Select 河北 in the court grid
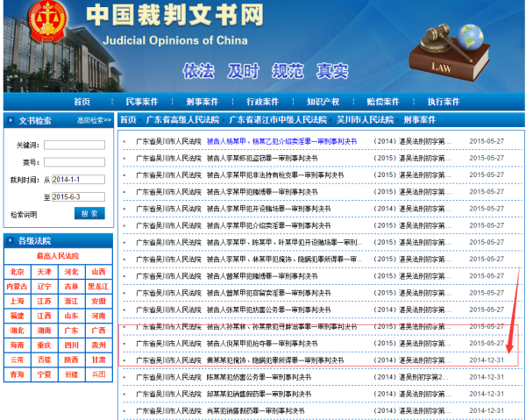526x420 pixels. click(x=72, y=272)
